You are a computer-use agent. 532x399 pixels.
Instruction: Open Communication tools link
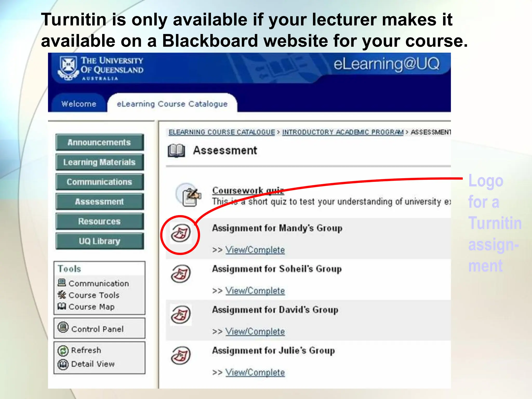click(99, 283)
